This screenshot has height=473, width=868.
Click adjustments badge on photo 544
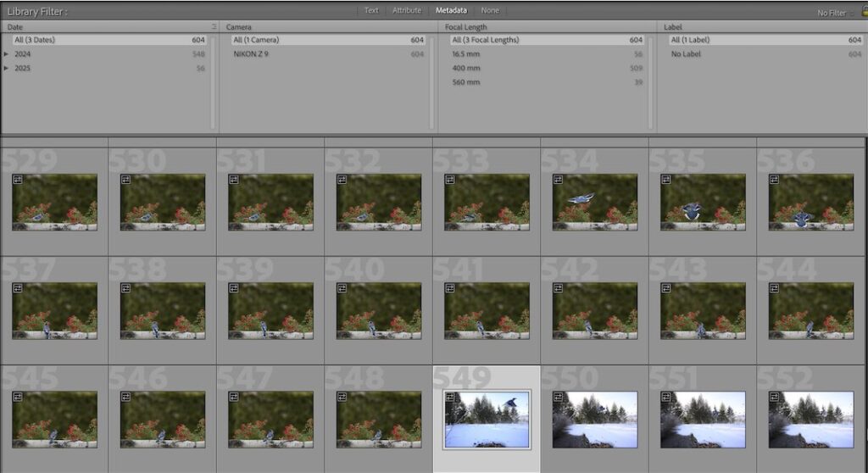[774, 288]
